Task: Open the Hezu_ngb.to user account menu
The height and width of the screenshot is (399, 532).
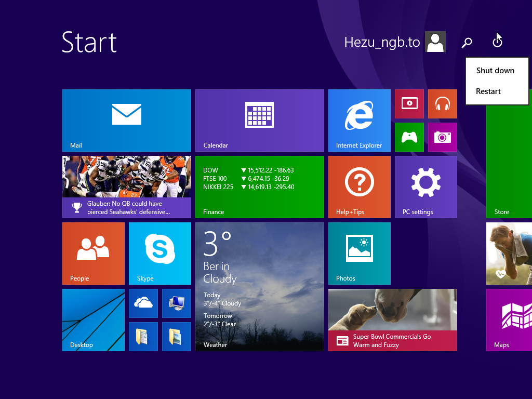Action: [x=395, y=42]
